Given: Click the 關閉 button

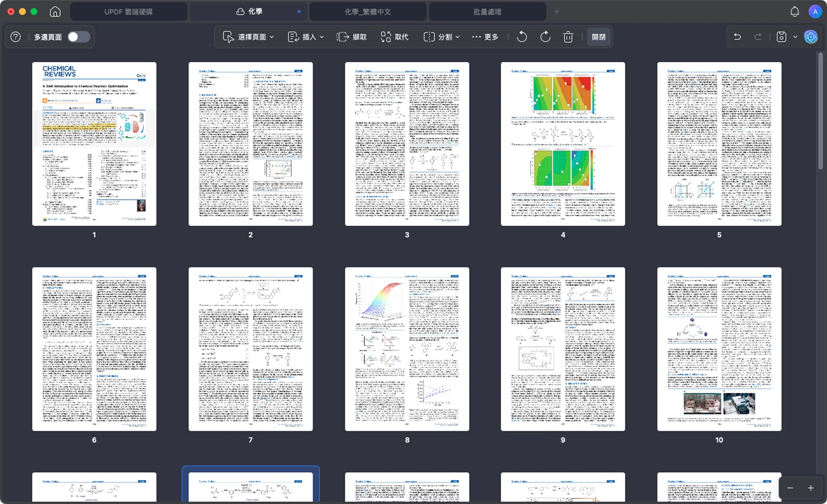Looking at the screenshot, I should pos(598,37).
